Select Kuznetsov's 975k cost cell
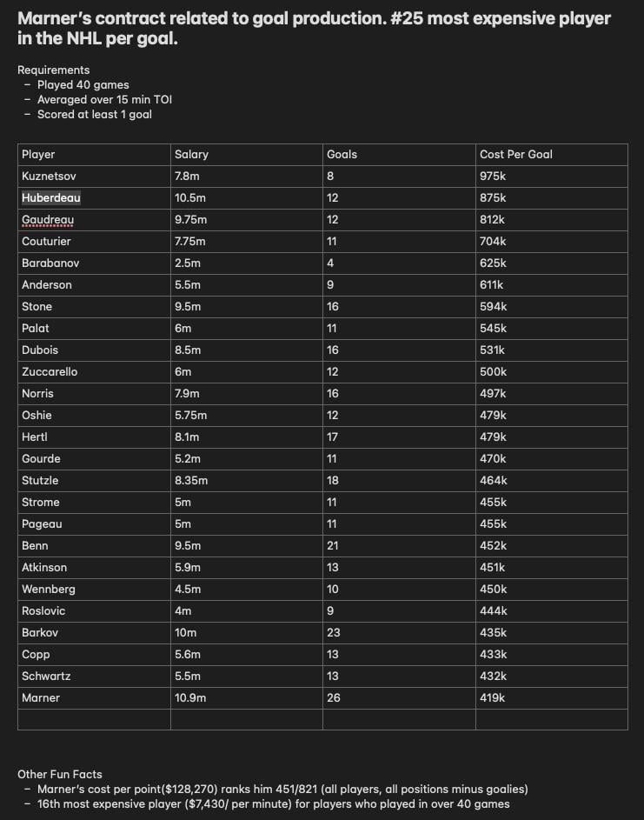The image size is (644, 820). [552, 177]
